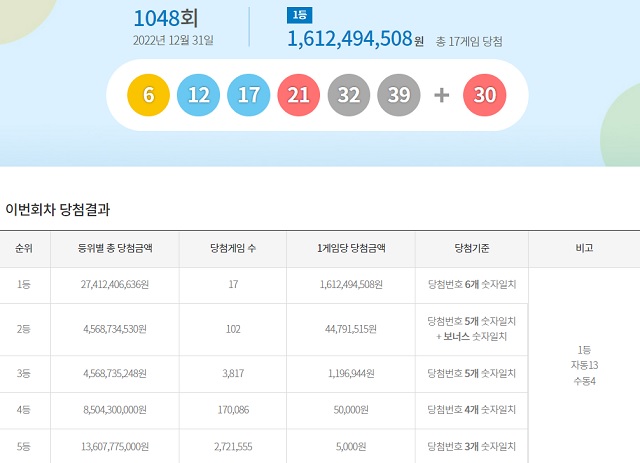Click total prize 4,568,735,248원 cell

[115, 374]
